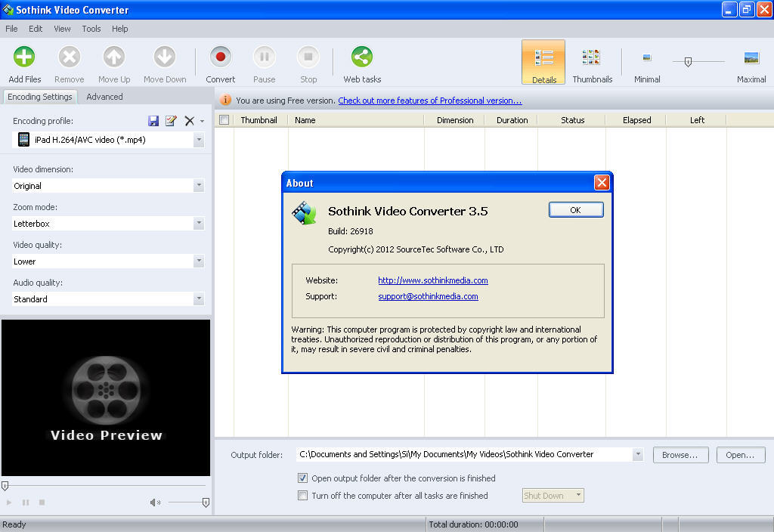Toggle select-all checkbox in list header

(x=224, y=120)
